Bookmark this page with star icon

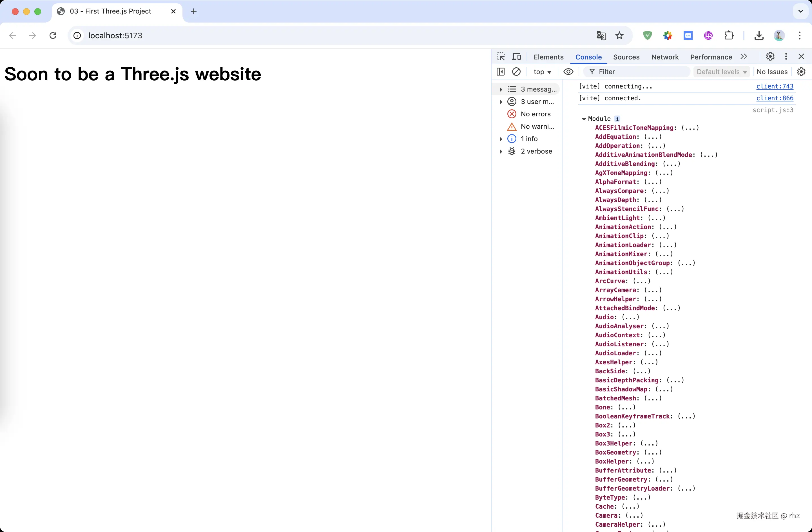pos(619,36)
